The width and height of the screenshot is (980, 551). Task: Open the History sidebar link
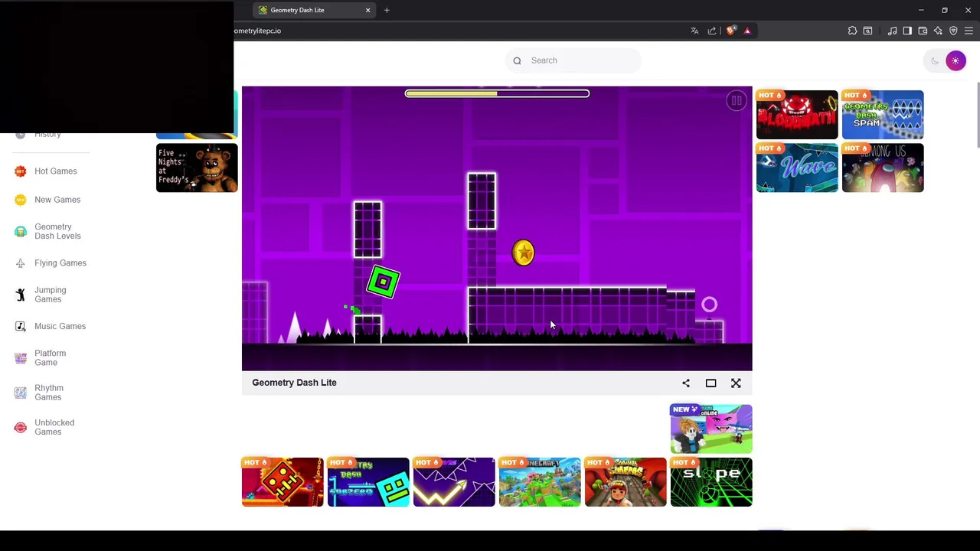coord(47,135)
